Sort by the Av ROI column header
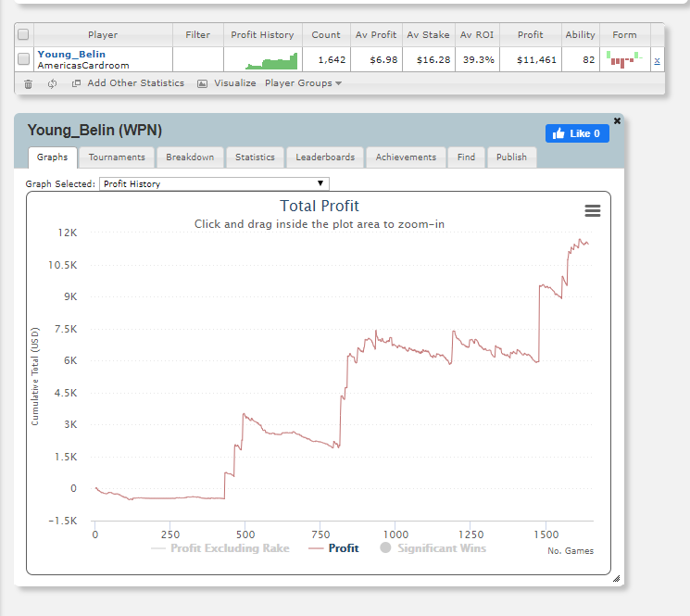Screen dimensions: 690x616 477,35
